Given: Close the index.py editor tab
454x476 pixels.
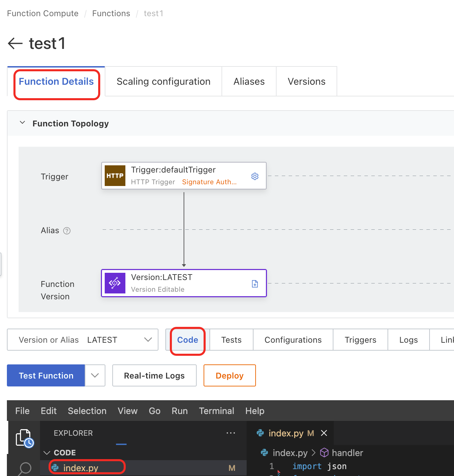Looking at the screenshot, I should point(324,433).
